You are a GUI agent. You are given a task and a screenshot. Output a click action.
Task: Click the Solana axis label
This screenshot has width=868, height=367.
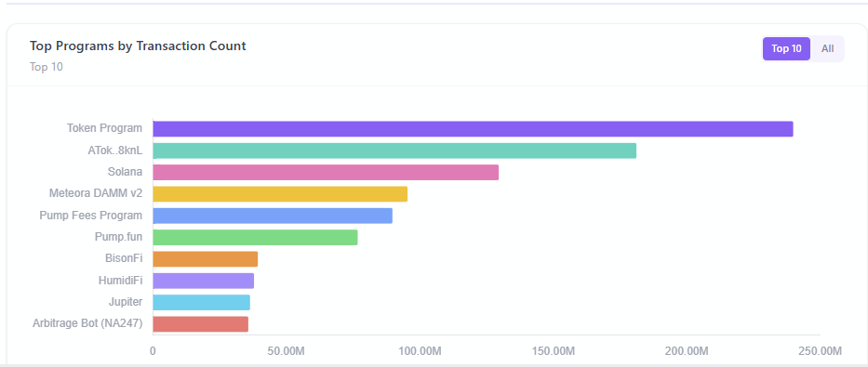tap(125, 172)
